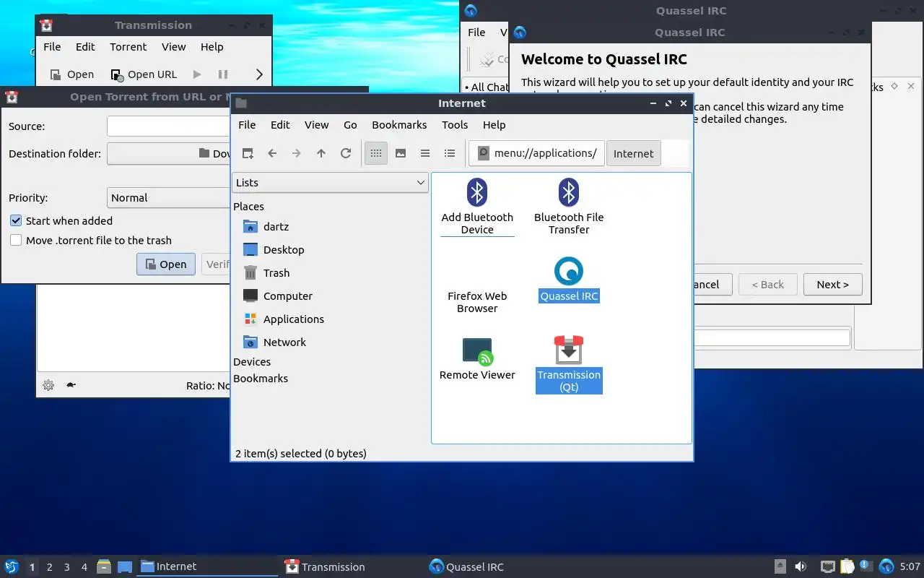Click Transmission's session settings gear icon
This screenshot has width=924, height=578.
(48, 385)
